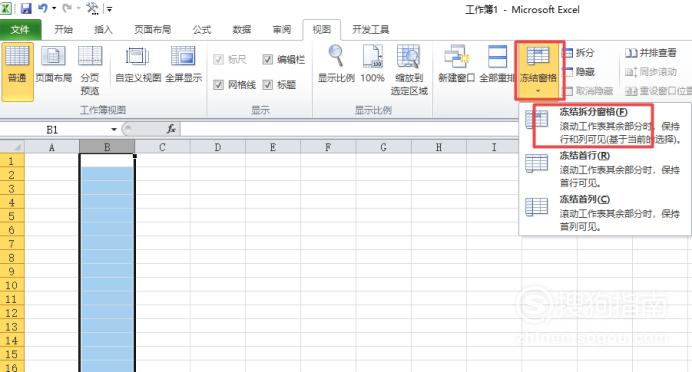Switch to the 开发工具 ribbon tab
This screenshot has width=692, height=372.
coord(370,30)
